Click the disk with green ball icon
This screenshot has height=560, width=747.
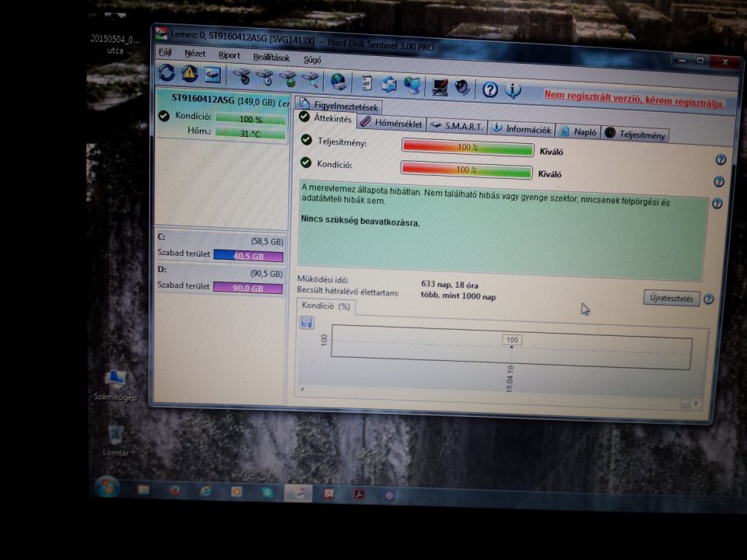288,79
